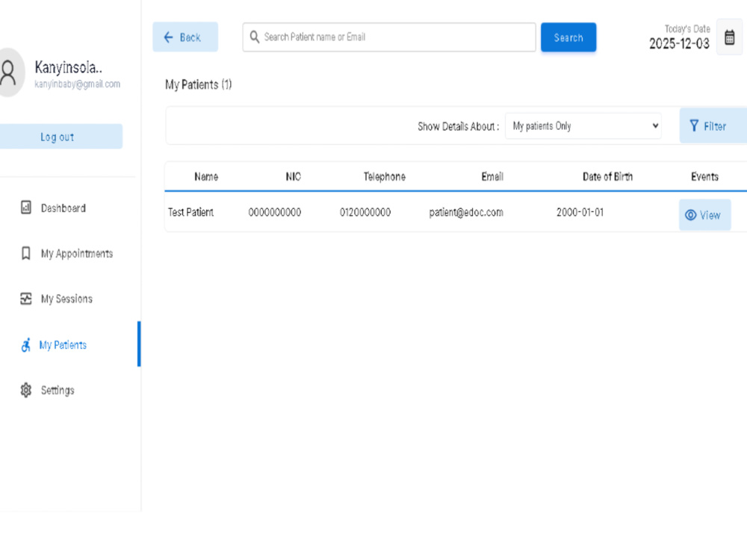Select the telephone number 0120000000
Screen dimensions: 747x560
coord(365,212)
